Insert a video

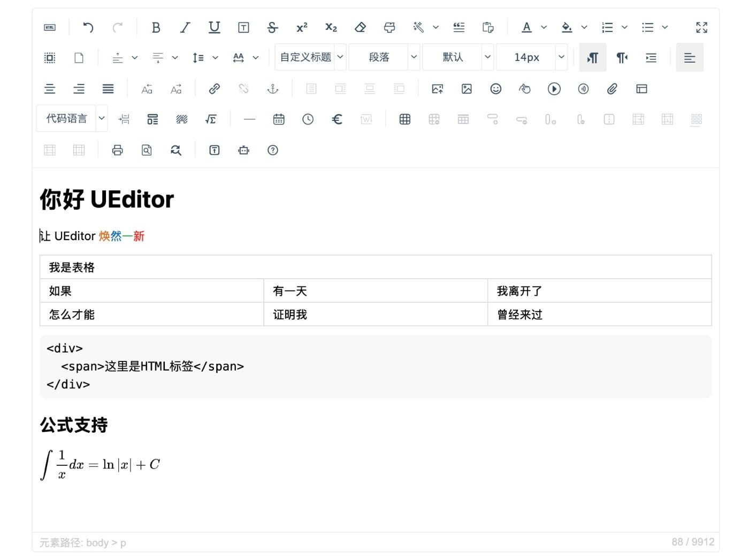pyautogui.click(x=554, y=89)
